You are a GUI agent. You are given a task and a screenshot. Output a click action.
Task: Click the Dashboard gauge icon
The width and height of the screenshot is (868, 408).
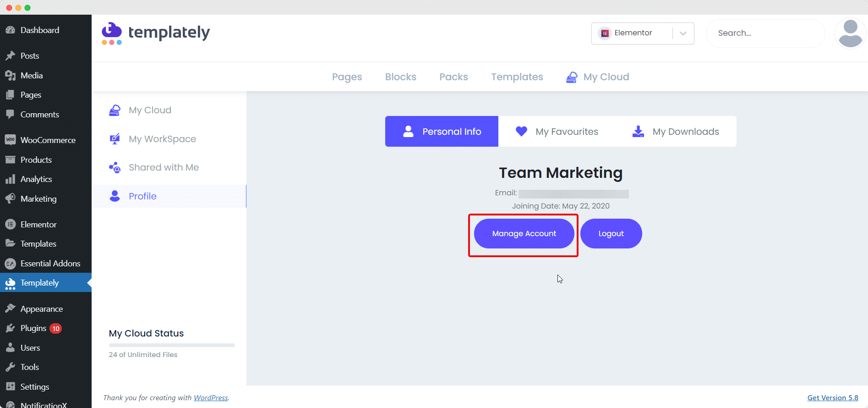(x=10, y=30)
